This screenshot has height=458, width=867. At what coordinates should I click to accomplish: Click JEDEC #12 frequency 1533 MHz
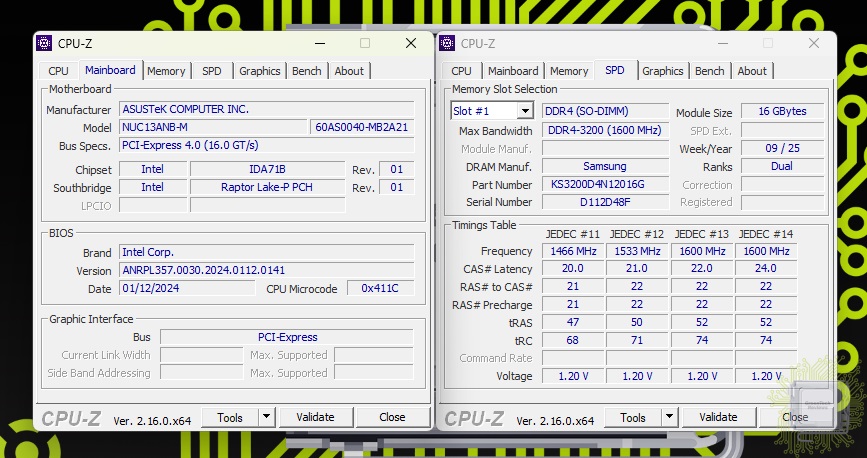point(638,251)
